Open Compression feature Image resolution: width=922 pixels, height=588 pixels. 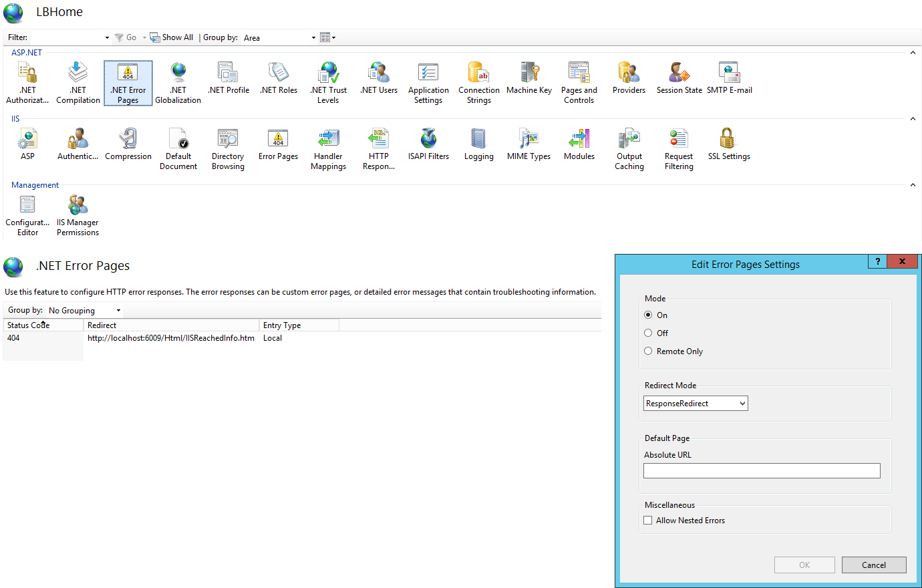click(x=128, y=145)
